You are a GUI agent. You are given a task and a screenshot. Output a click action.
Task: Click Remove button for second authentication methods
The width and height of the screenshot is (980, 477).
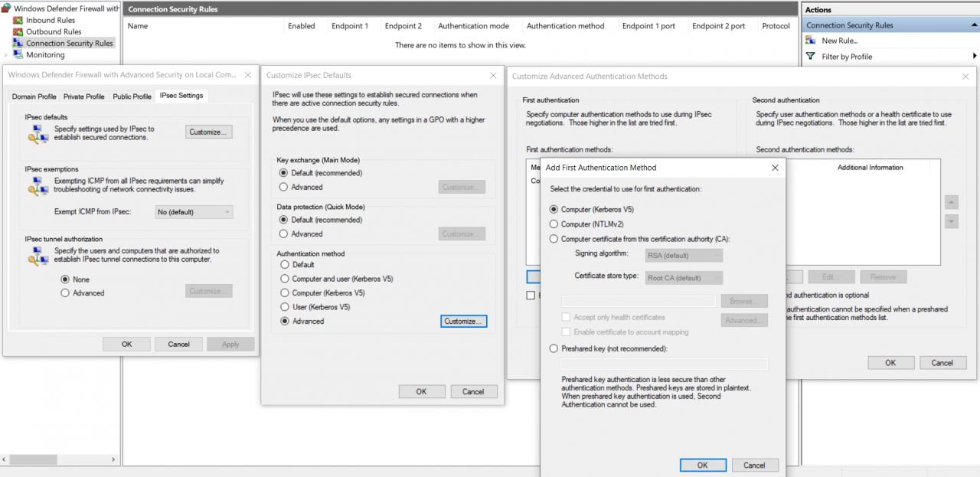tap(883, 277)
